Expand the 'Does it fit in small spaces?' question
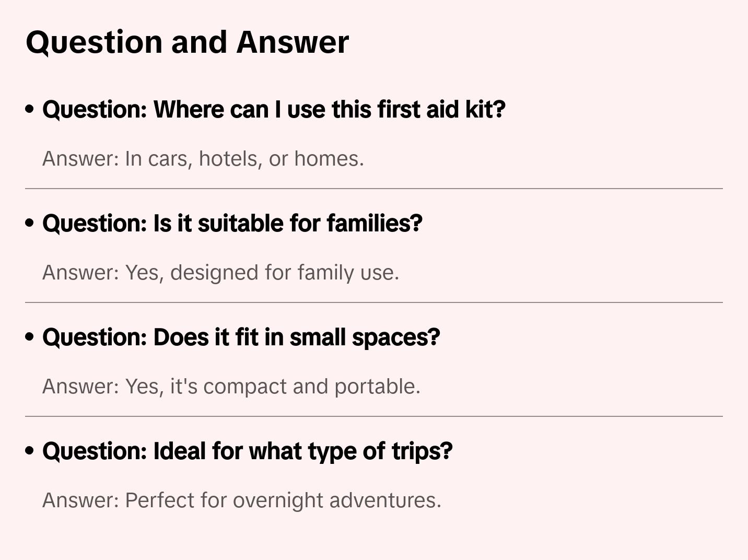This screenshot has height=560, width=748. tap(241, 337)
